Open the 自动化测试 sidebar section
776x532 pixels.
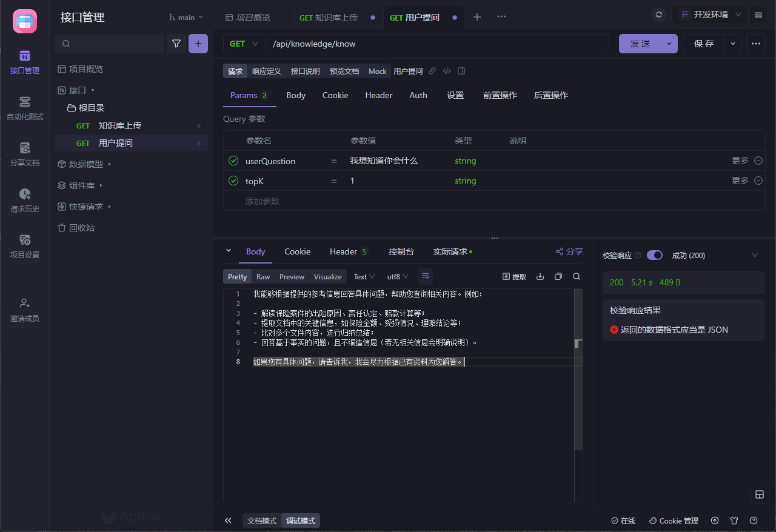[x=25, y=108]
